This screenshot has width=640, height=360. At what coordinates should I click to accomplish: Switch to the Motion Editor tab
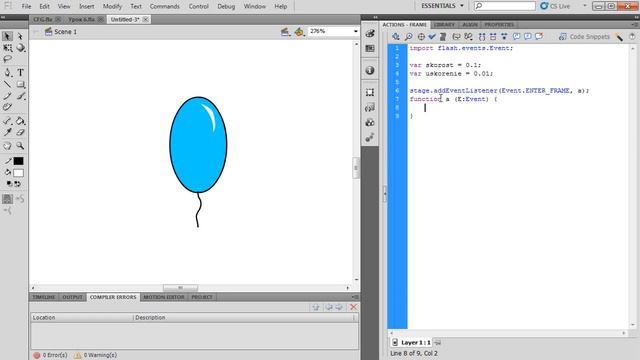point(164,297)
